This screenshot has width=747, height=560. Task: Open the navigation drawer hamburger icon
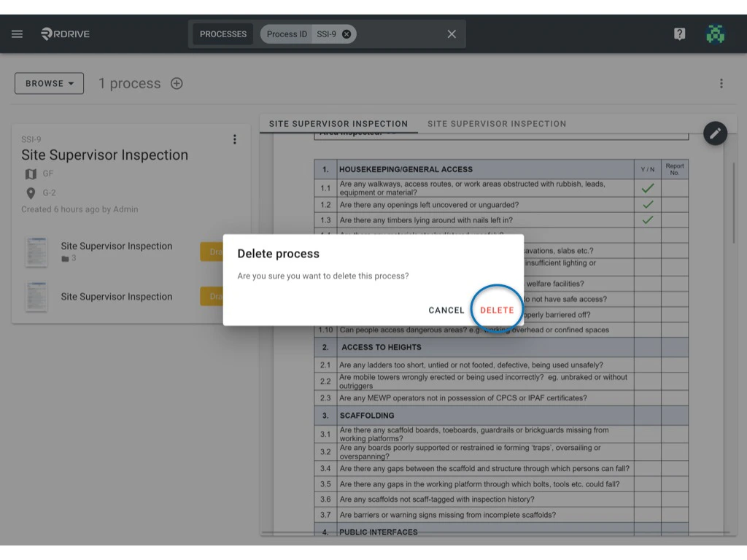17,34
